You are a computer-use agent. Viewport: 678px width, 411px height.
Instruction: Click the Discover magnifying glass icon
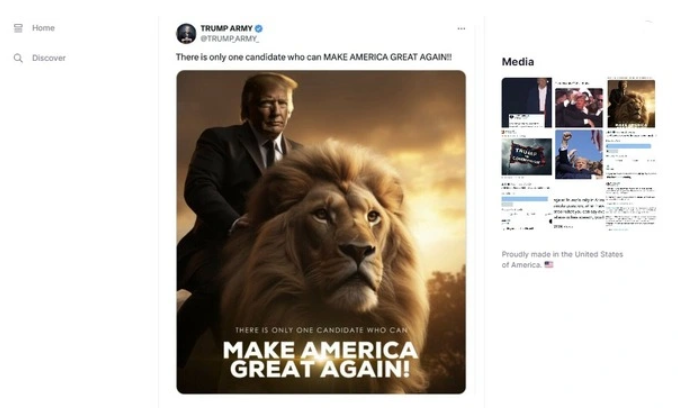[x=18, y=58]
